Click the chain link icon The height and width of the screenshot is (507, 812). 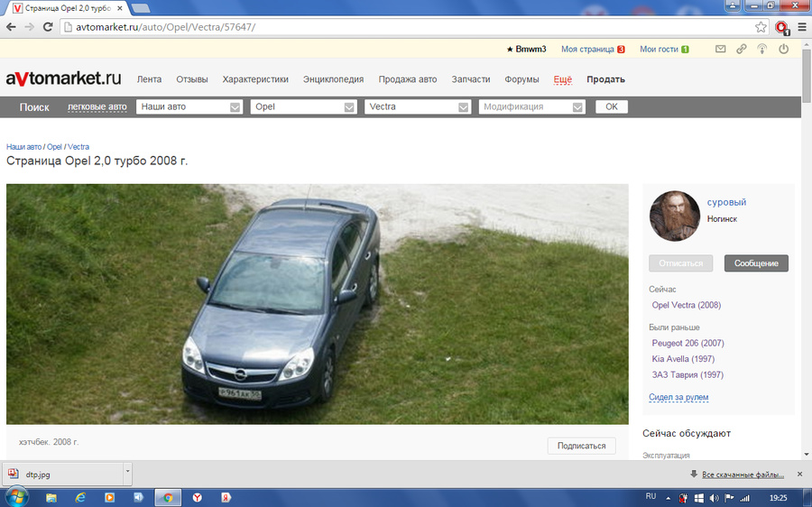tap(742, 50)
